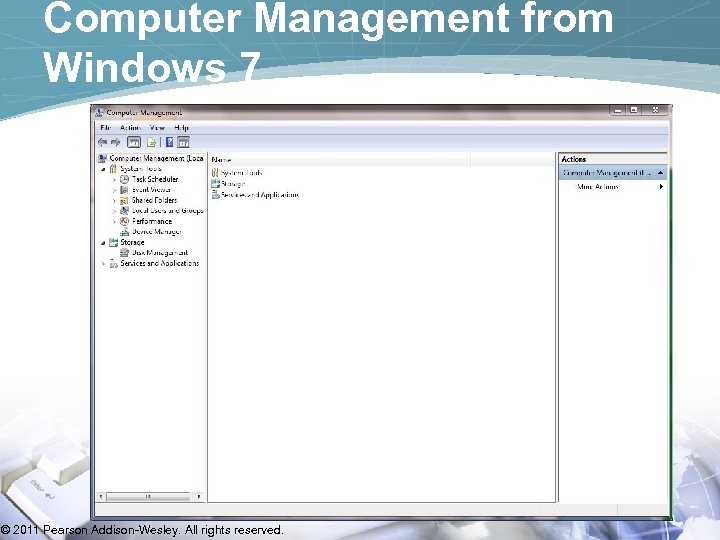
Task: Click the Disk Management icon in tree
Action: click(124, 253)
